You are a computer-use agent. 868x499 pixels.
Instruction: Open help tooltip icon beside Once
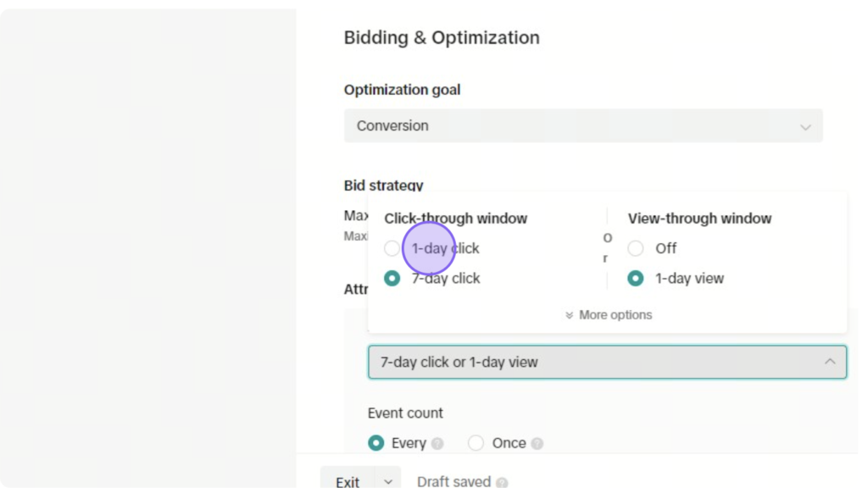(x=537, y=444)
